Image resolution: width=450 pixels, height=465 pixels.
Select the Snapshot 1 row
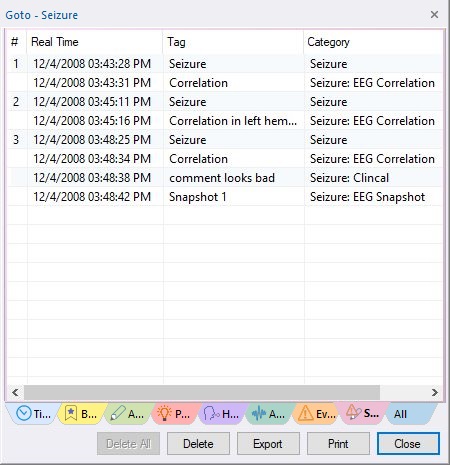pos(225,197)
